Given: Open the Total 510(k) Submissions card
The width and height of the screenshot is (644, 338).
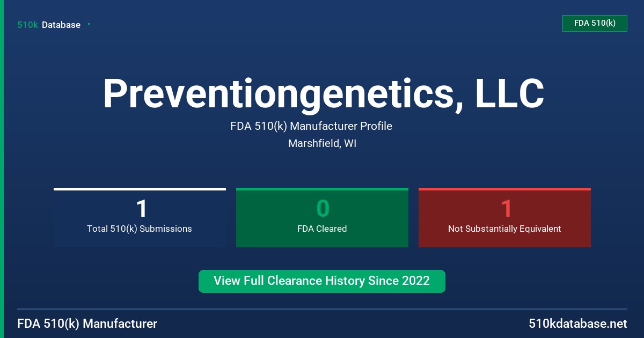Looking at the screenshot, I should (x=140, y=217).
